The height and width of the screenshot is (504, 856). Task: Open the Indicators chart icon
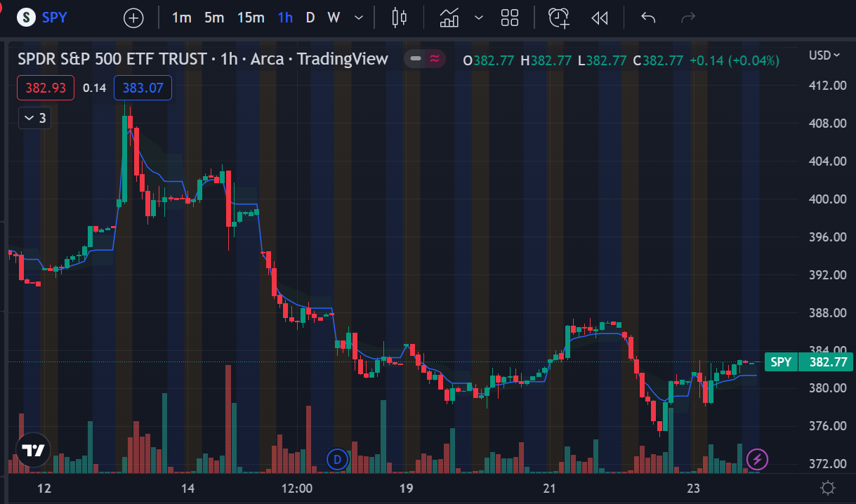449,18
